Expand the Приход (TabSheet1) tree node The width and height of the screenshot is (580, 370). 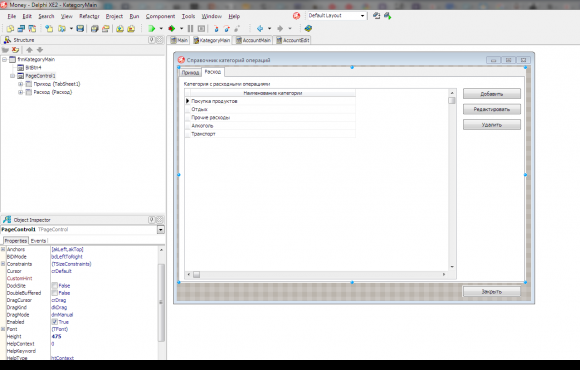coord(21,84)
